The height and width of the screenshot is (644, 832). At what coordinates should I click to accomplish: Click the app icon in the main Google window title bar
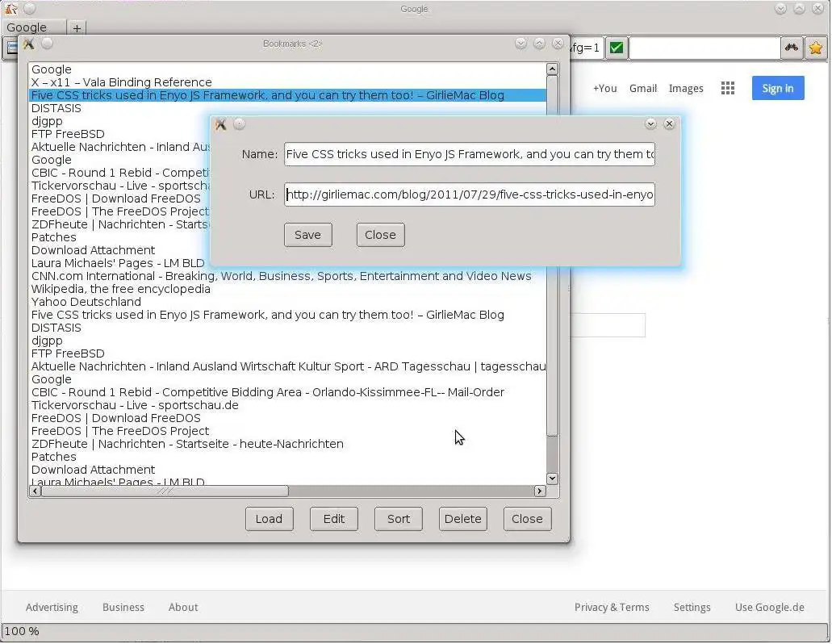click(11, 9)
